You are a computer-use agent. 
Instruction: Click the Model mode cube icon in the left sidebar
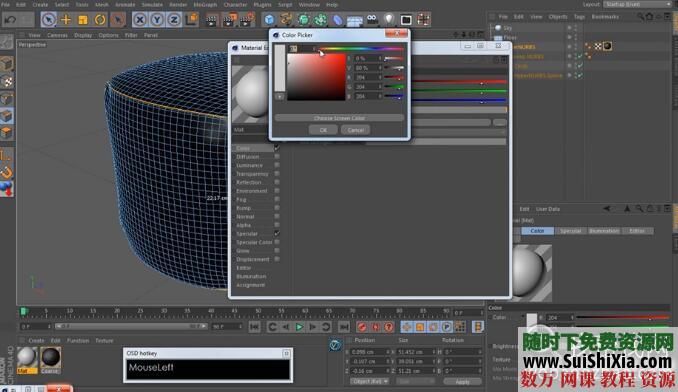pos(6,64)
